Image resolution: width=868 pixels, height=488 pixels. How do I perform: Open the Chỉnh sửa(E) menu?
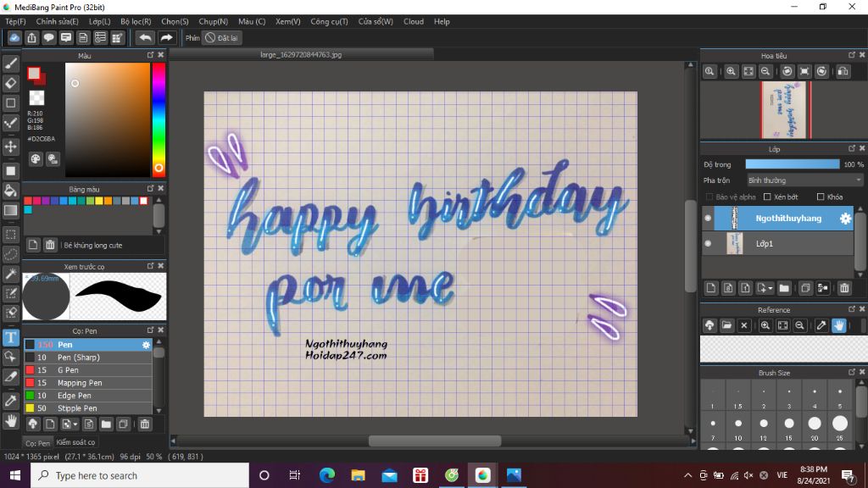click(x=57, y=21)
